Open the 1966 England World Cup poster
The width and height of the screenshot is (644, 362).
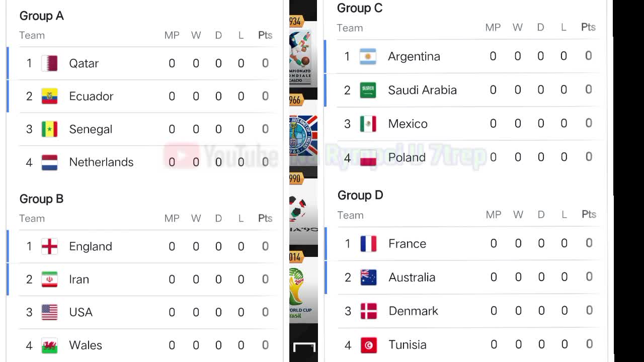pyautogui.click(x=303, y=136)
